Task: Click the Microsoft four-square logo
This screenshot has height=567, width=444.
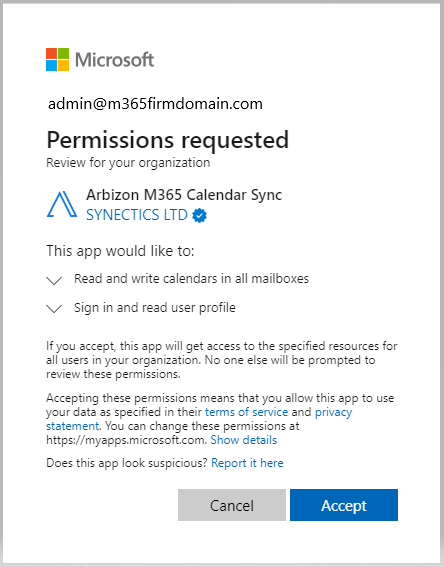Action: click(x=57, y=60)
